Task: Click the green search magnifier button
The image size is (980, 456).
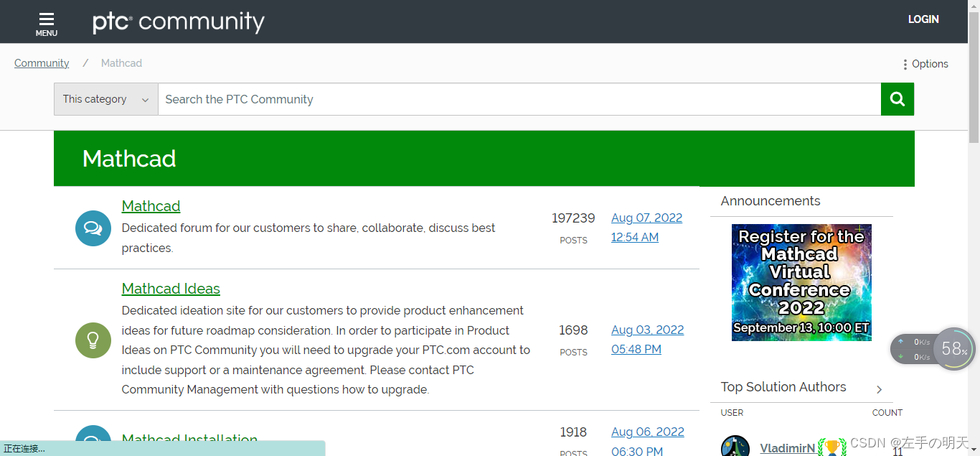Action: pos(897,99)
